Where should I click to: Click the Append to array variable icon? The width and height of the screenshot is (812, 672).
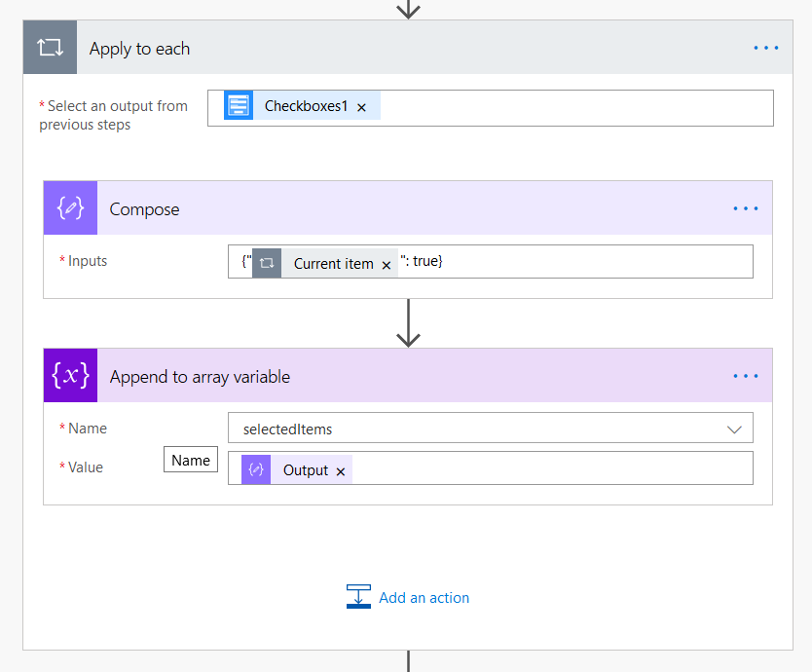point(69,376)
